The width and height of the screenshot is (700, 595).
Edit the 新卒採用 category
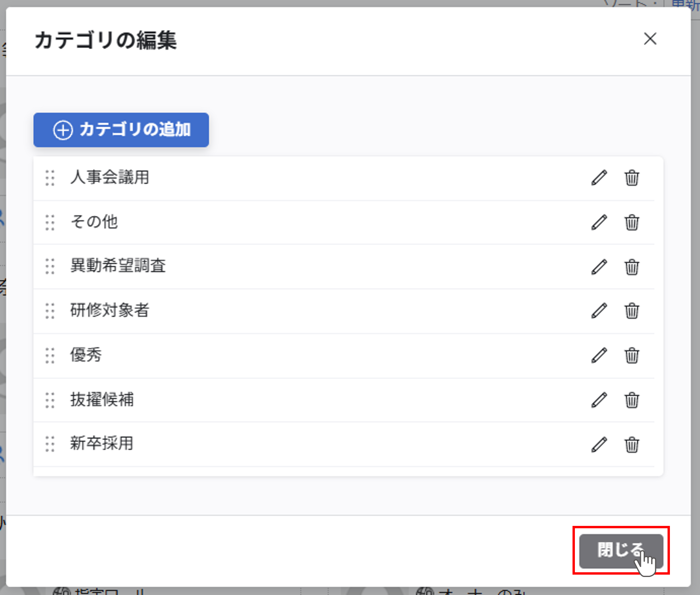[x=599, y=444]
